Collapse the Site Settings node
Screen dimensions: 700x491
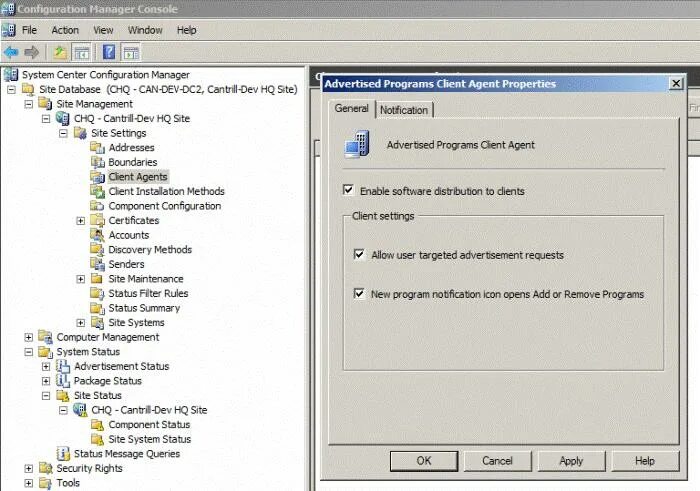pos(63,133)
